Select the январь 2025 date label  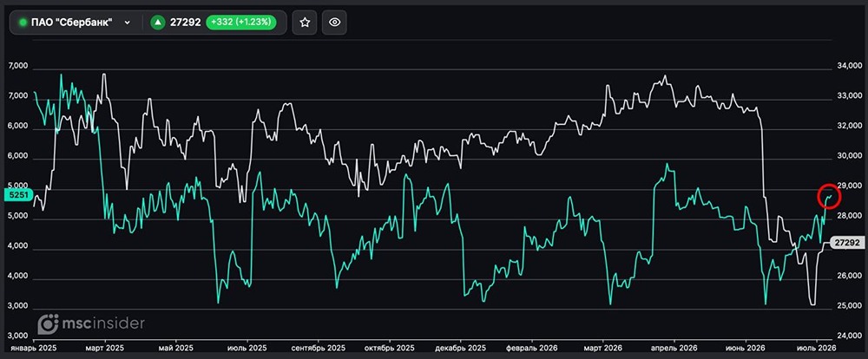[33, 349]
